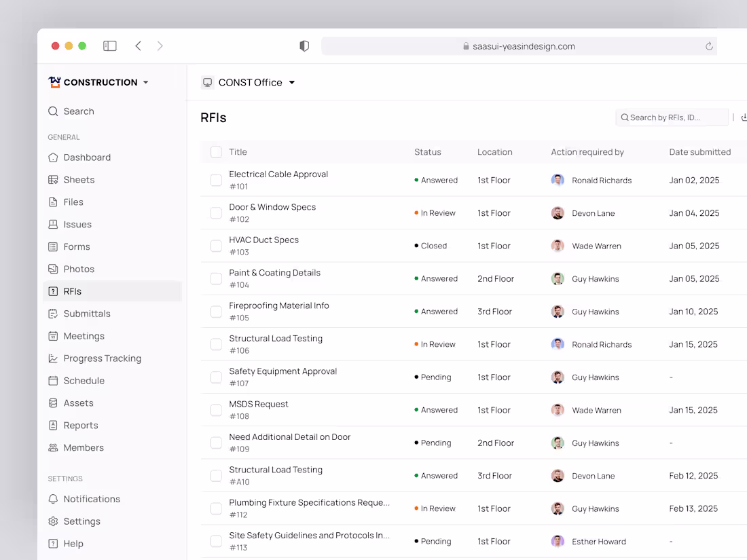Image resolution: width=747 pixels, height=560 pixels.
Task: Open the Help menu item
Action: click(x=71, y=543)
